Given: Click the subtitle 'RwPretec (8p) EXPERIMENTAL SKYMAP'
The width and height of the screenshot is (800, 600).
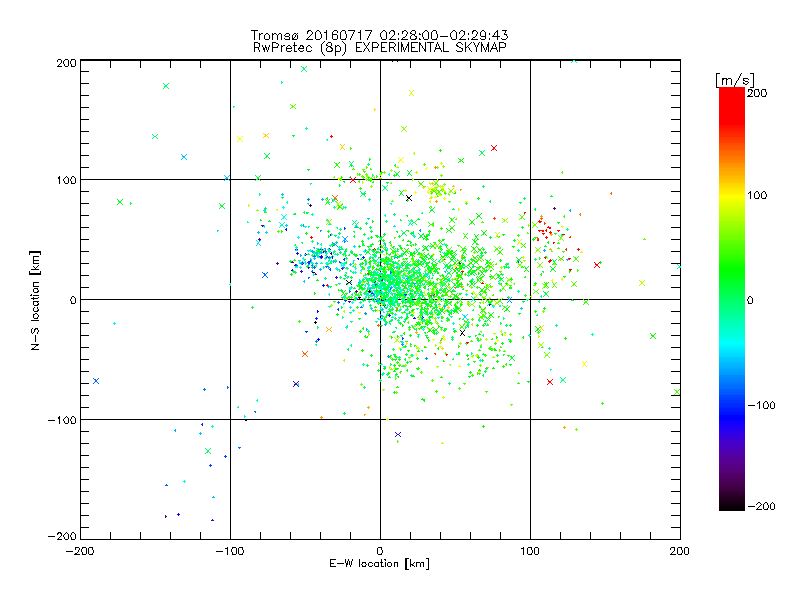Looking at the screenshot, I should (380, 48).
